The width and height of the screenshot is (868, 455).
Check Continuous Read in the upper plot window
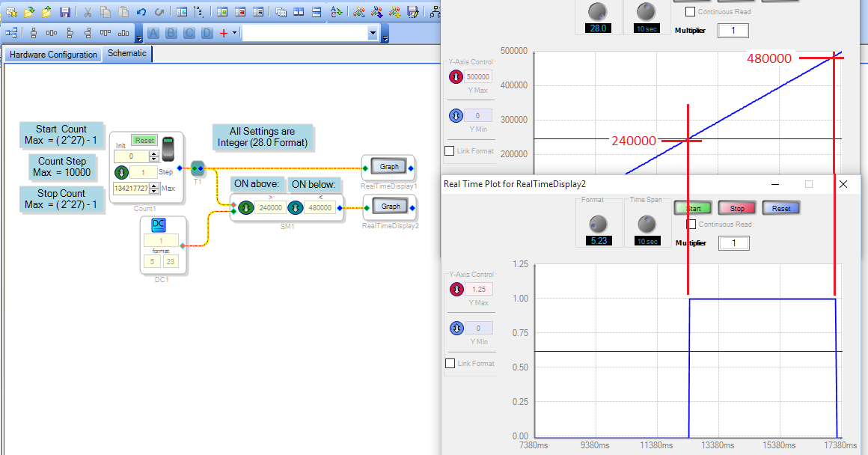tap(691, 12)
